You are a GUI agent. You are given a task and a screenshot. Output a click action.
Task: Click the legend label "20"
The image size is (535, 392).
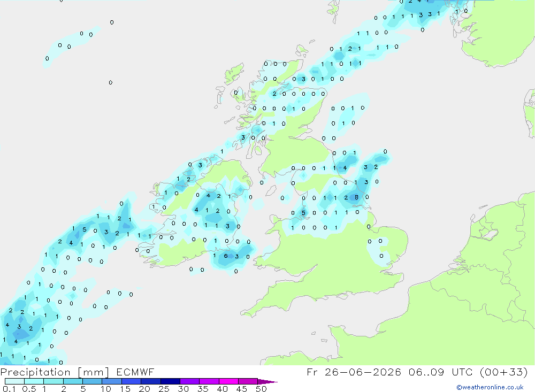click(x=144, y=389)
